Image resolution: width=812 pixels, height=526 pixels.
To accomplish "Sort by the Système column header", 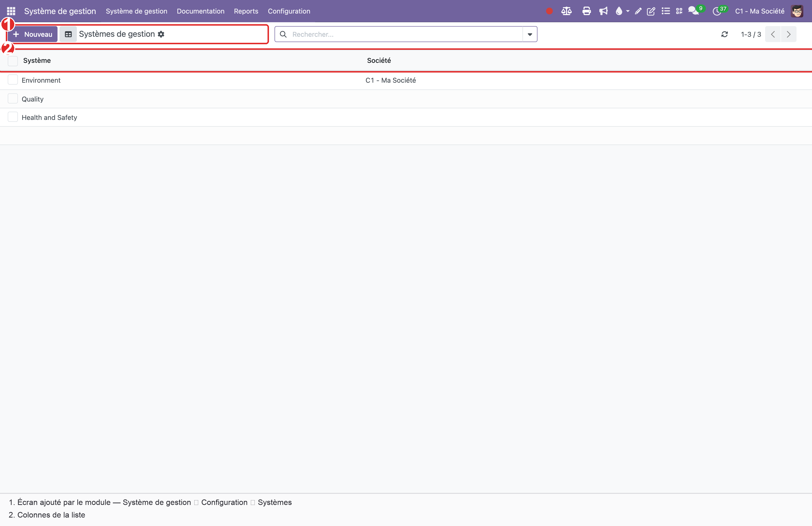I will pos(37,60).
